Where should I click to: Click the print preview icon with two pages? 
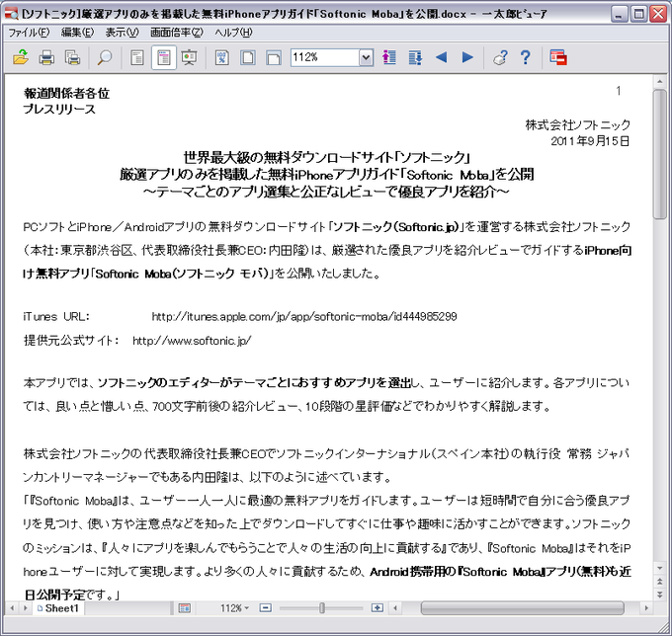[72, 57]
